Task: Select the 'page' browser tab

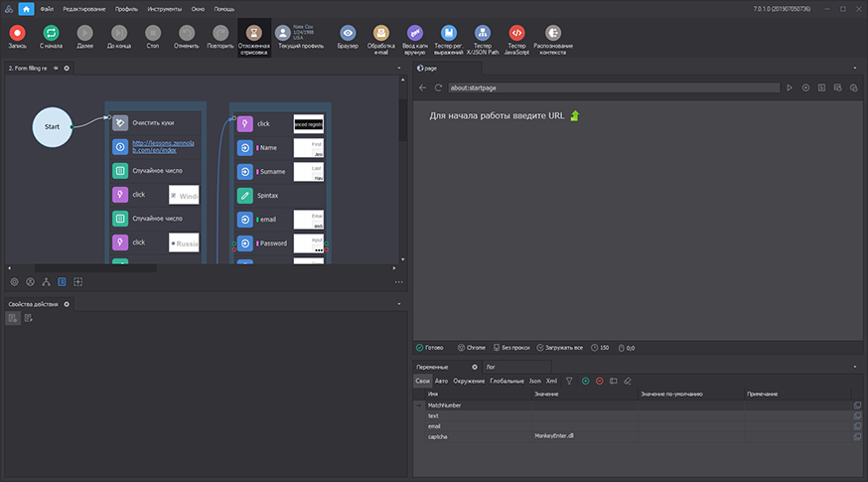Action: pyautogui.click(x=431, y=69)
